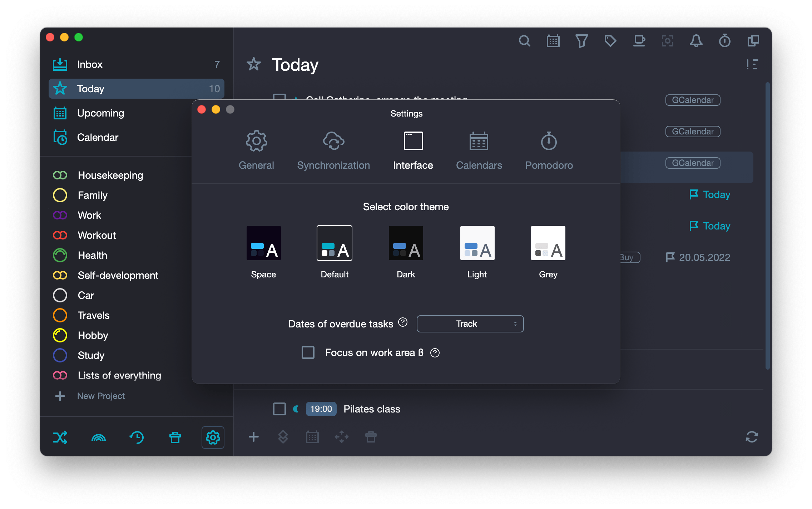Click help icon beside Focus on work area
The height and width of the screenshot is (509, 812).
[x=435, y=353]
